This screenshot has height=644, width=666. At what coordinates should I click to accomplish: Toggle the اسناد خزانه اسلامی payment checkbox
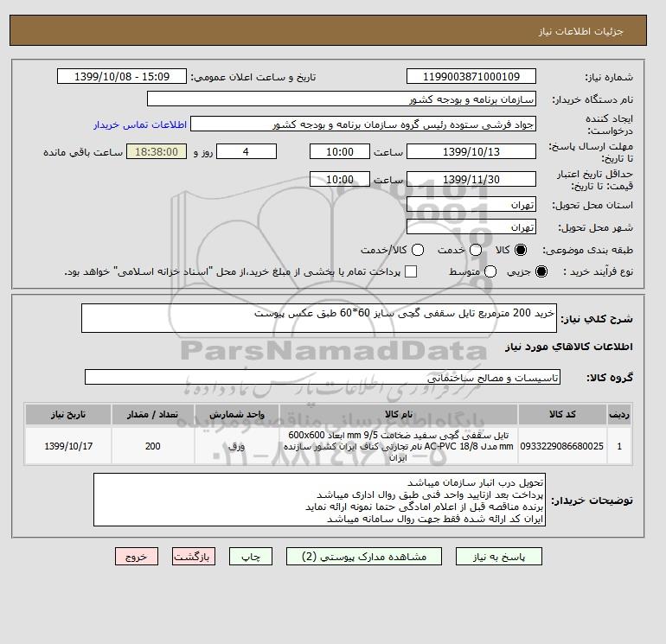pyautogui.click(x=411, y=271)
